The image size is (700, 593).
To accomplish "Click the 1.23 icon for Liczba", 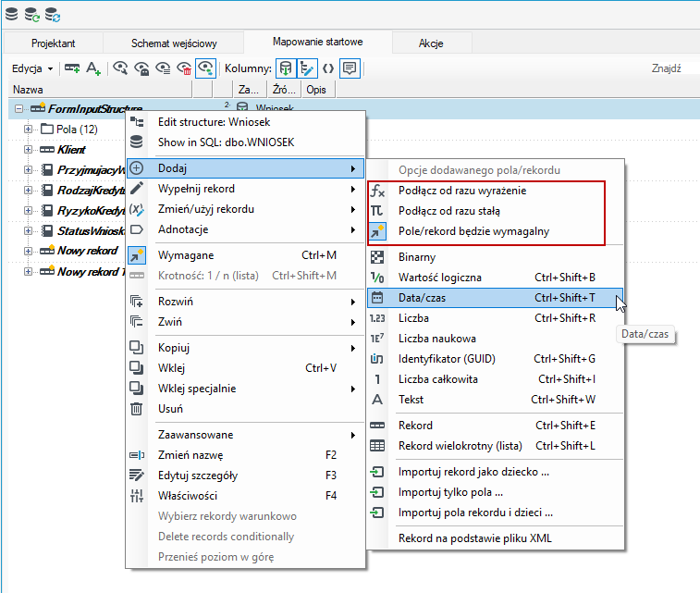I will click(x=377, y=318).
